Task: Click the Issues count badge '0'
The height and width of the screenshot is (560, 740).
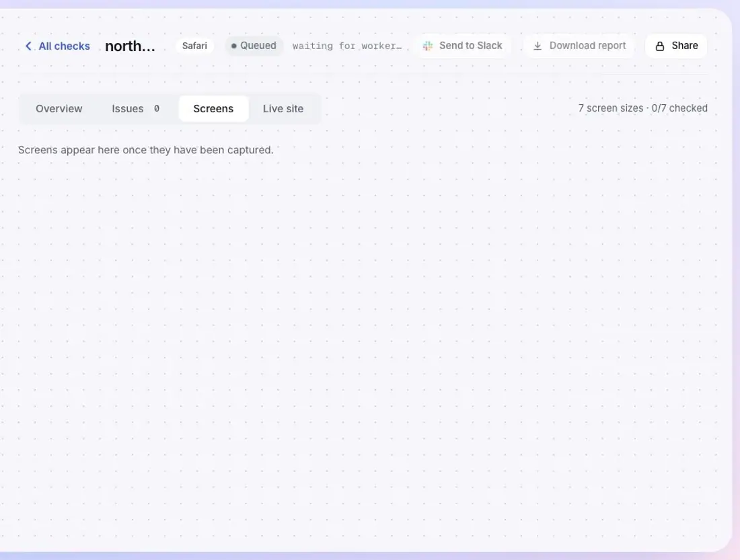Action: point(157,108)
